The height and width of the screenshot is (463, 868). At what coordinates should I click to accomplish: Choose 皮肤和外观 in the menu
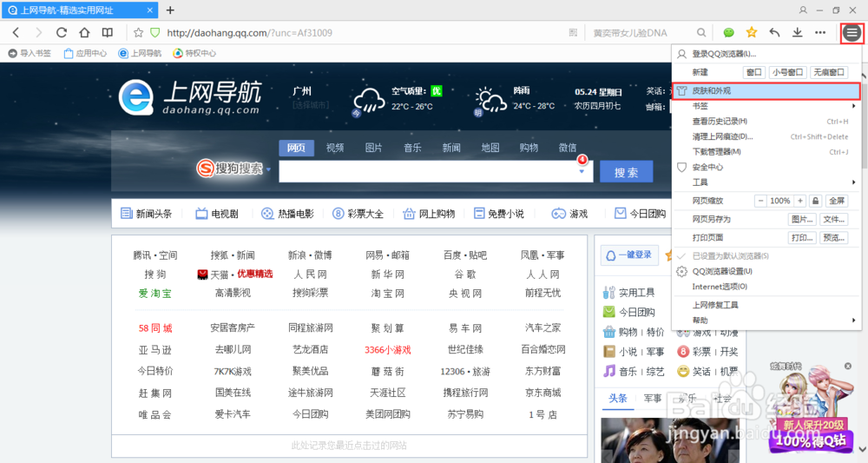[x=766, y=91]
